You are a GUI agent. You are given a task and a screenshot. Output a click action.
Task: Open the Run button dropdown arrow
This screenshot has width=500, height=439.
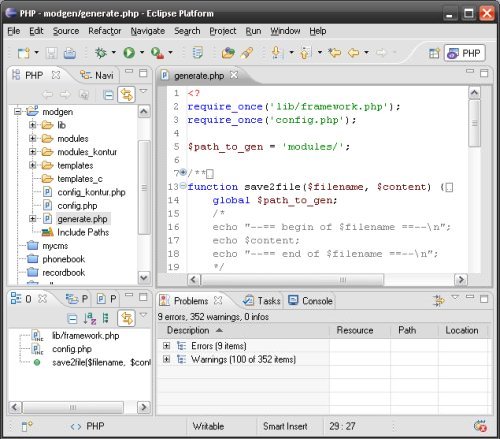click(142, 52)
